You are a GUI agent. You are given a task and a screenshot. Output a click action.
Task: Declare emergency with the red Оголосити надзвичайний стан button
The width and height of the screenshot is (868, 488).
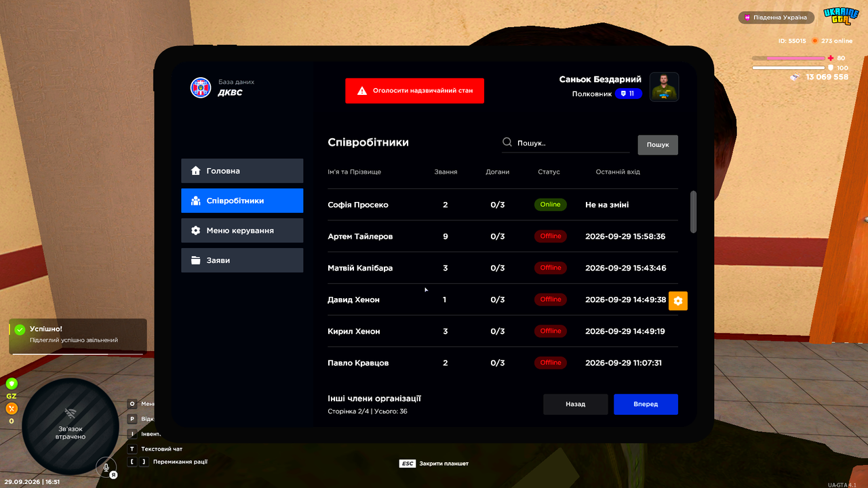[414, 90]
